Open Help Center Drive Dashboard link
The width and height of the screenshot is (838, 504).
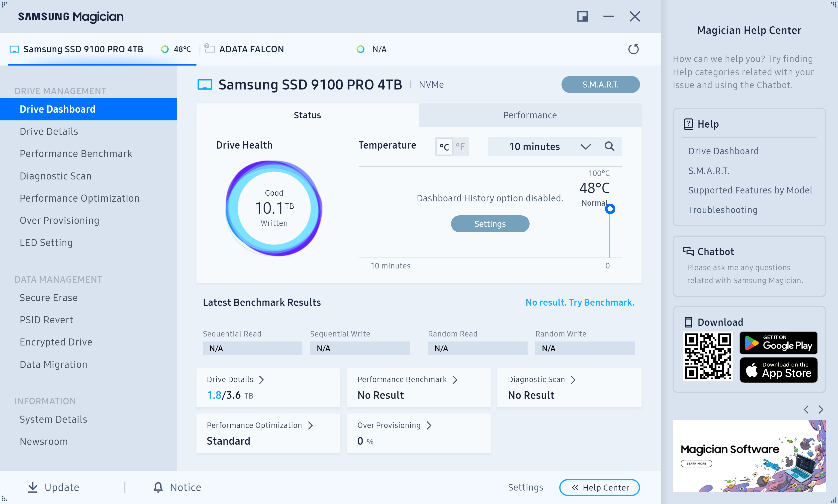(723, 151)
